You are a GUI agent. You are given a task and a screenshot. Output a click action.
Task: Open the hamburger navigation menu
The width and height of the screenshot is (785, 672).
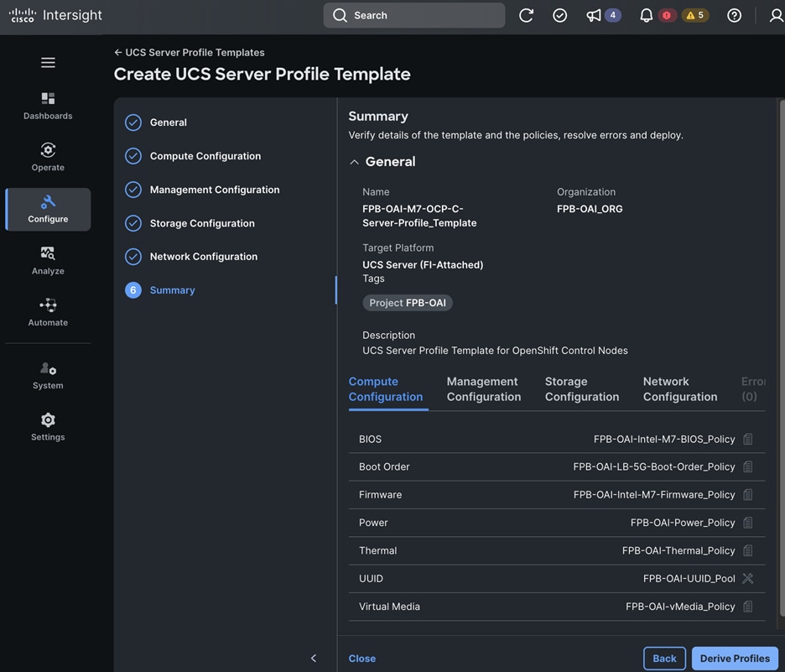(48, 63)
